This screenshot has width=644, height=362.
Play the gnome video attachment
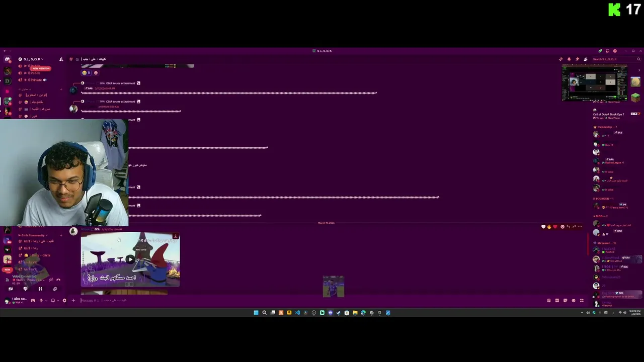[x=130, y=259]
